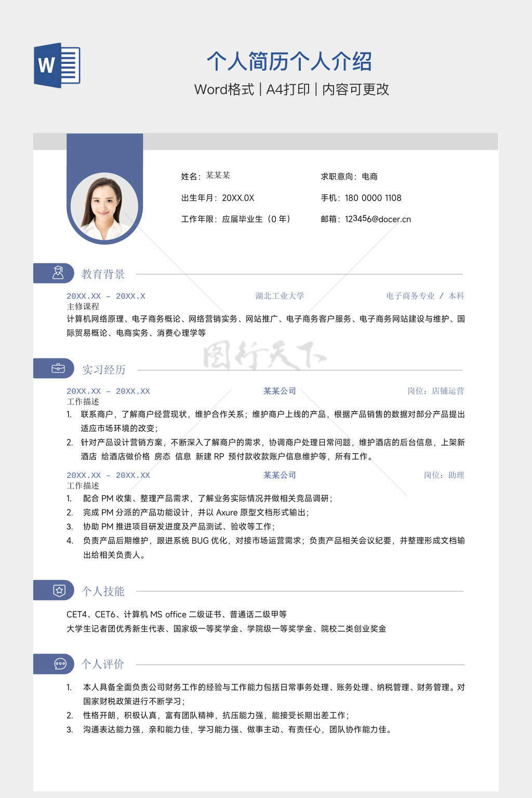Click the phone number 180 0000 1108
This screenshot has width=532, height=798.
point(373,198)
